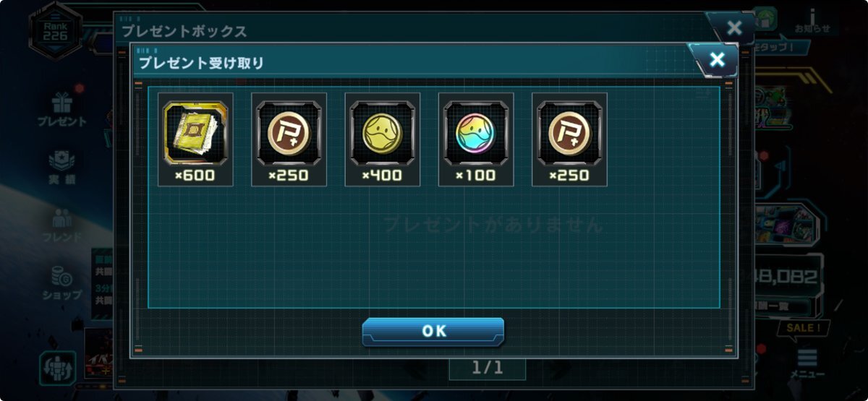Confirm with the OK button
868x401 pixels.
pyautogui.click(x=433, y=332)
